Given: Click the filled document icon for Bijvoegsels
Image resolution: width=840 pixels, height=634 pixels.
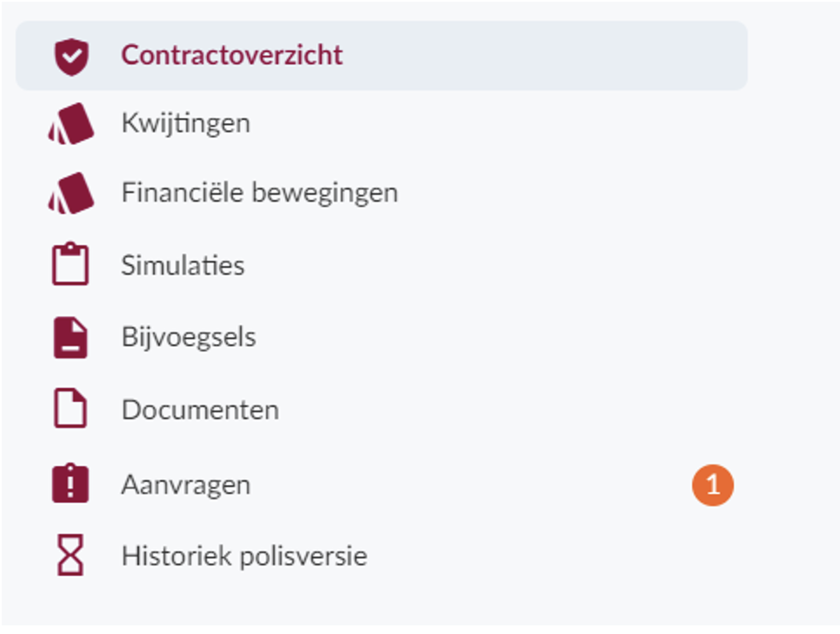Looking at the screenshot, I should coord(70,338).
